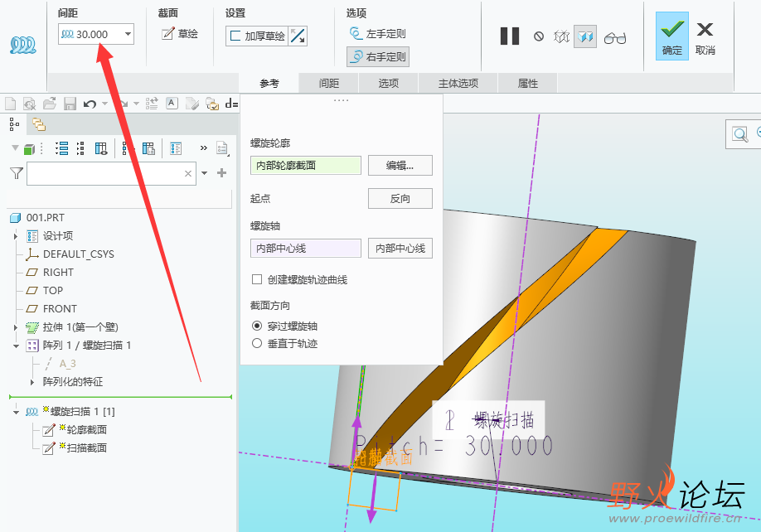761x532 pixels.
Task: Click the regenerate list icon in toolbar
Action: tap(152, 104)
